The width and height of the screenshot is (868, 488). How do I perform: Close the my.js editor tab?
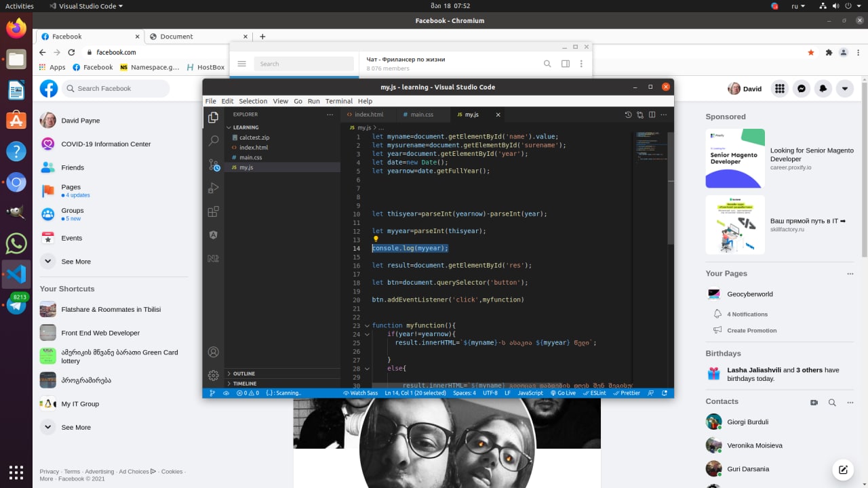click(x=498, y=115)
